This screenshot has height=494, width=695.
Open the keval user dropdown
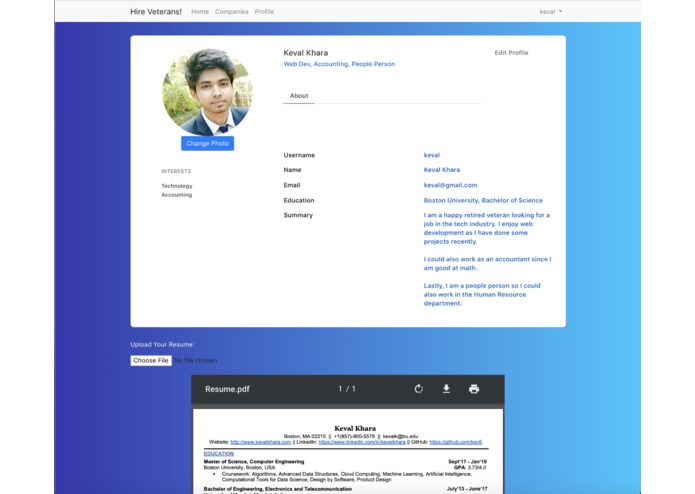551,12
